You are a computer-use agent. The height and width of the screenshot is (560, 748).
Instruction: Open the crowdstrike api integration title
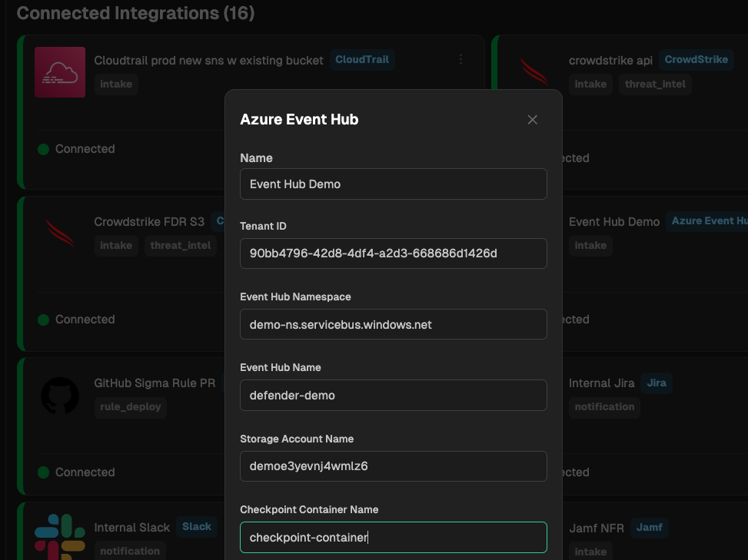(610, 61)
